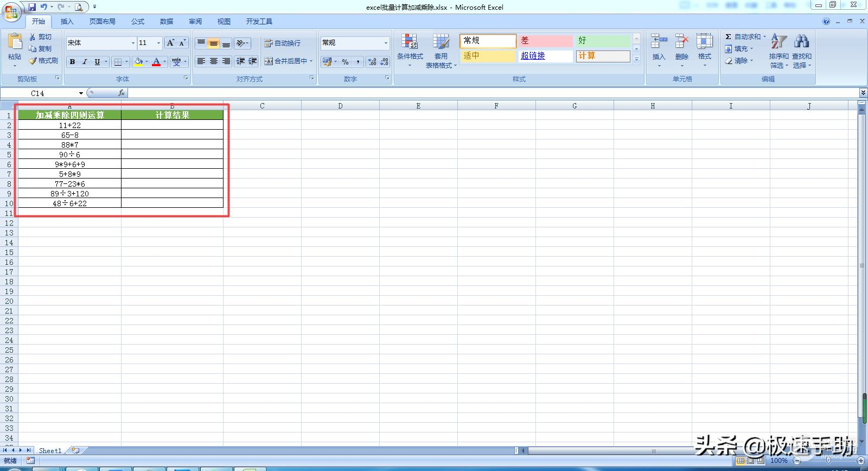Click the Sort and Filter (排序和筛选) icon
The image size is (868, 471).
pos(778,42)
